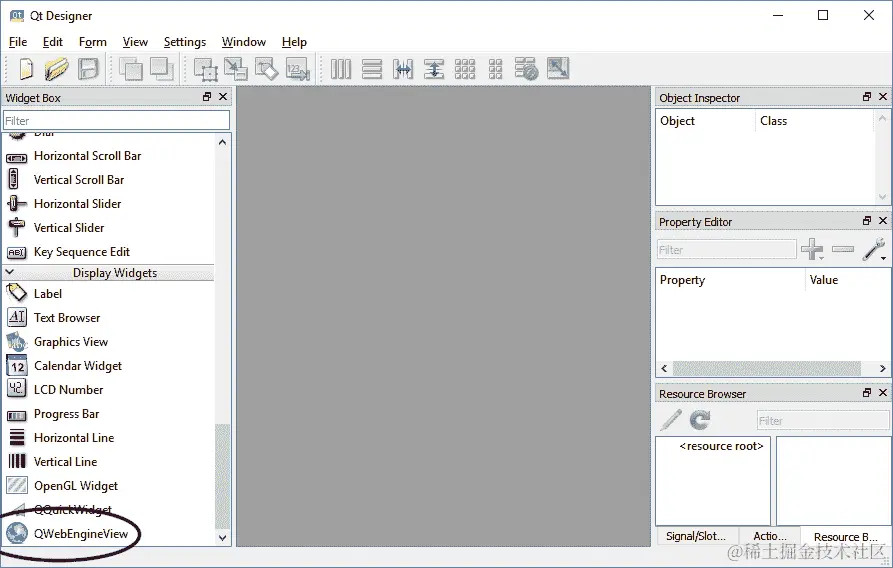The image size is (893, 568).
Task: Float the Object Inspector panel
Action: click(x=867, y=97)
